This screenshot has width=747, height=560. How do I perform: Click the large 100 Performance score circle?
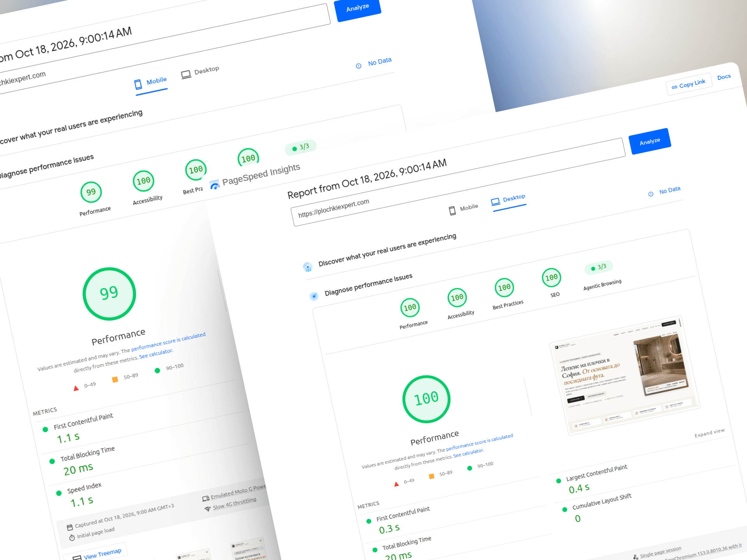(x=426, y=399)
